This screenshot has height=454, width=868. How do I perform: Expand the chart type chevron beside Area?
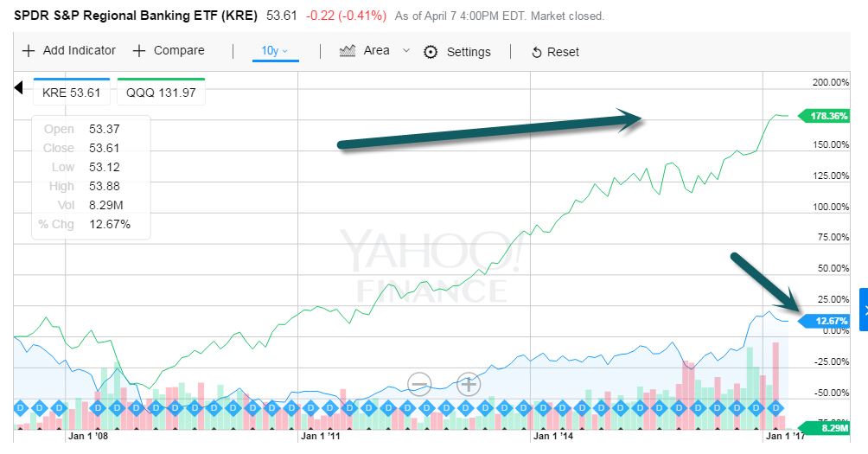coord(406,50)
